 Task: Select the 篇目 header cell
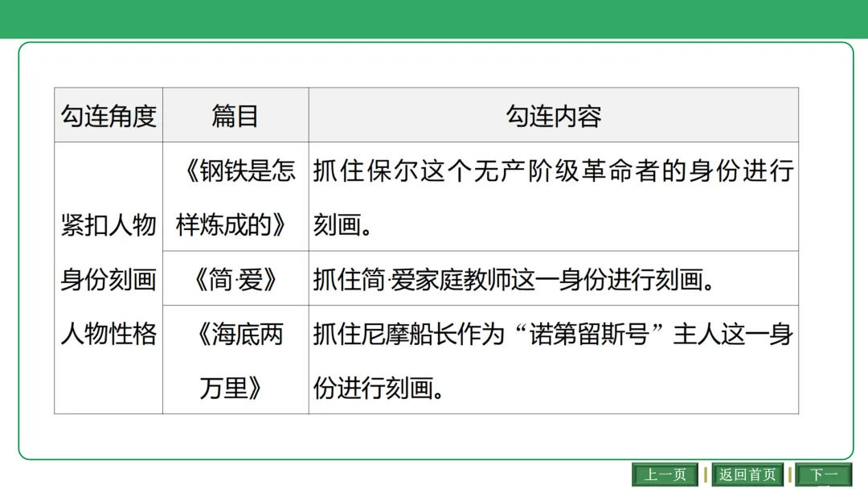235,115
